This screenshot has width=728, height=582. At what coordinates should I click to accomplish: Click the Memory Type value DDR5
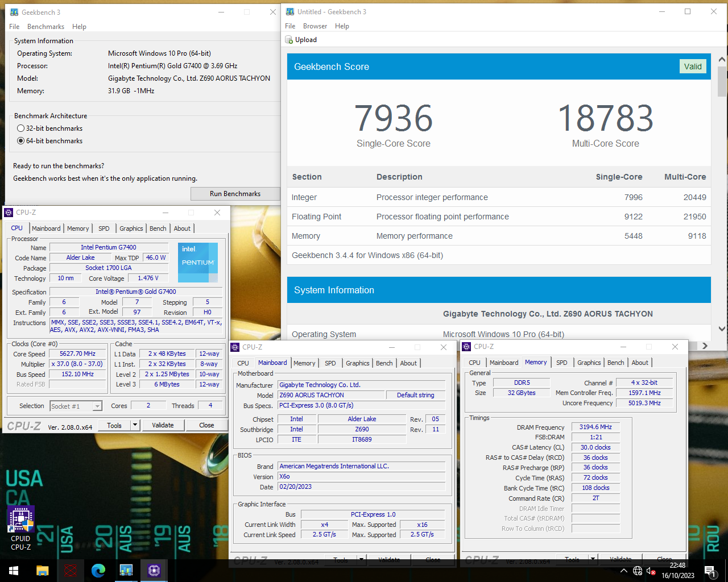522,383
